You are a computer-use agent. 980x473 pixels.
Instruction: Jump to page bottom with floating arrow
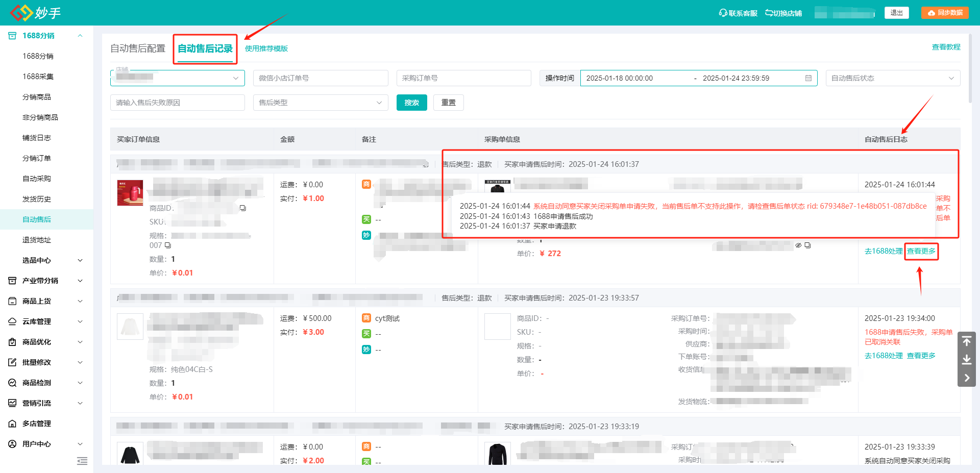click(967, 360)
